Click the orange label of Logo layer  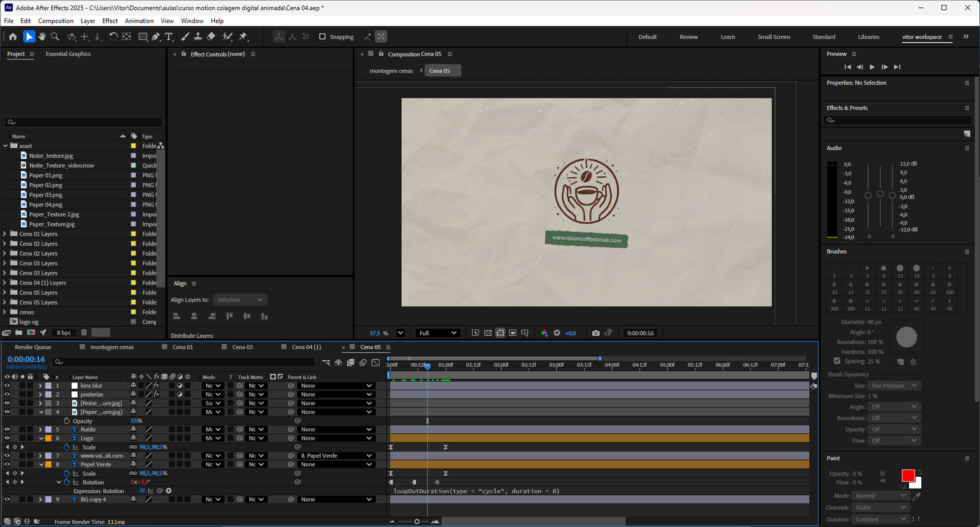point(48,438)
